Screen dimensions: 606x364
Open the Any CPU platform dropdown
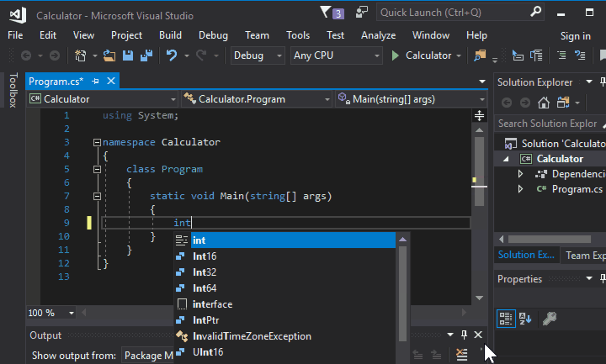click(x=336, y=55)
